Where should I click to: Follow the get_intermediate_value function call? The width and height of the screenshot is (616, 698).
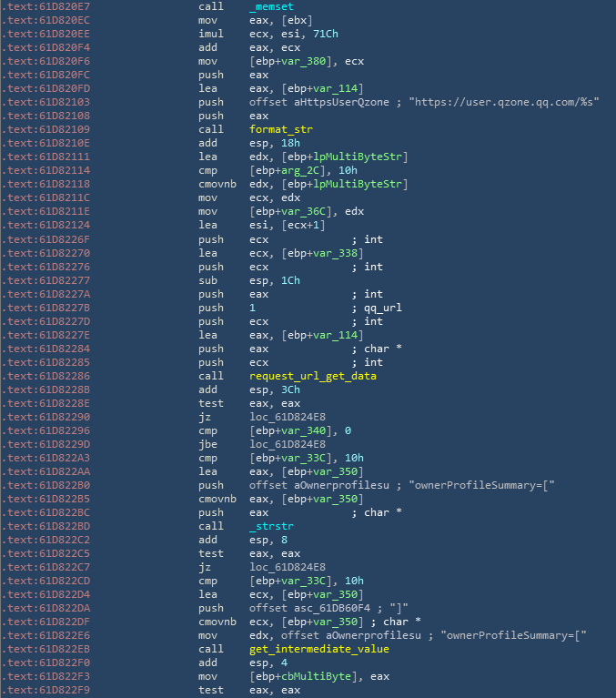[315, 648]
